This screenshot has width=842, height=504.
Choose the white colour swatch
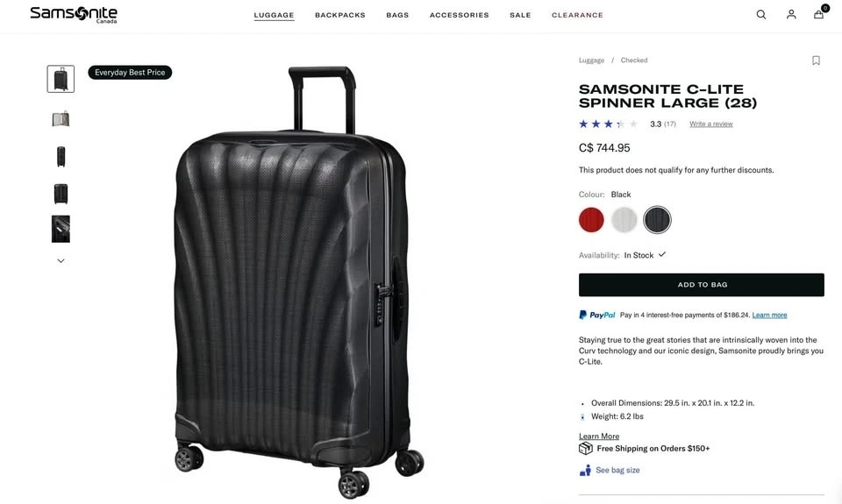pos(624,220)
